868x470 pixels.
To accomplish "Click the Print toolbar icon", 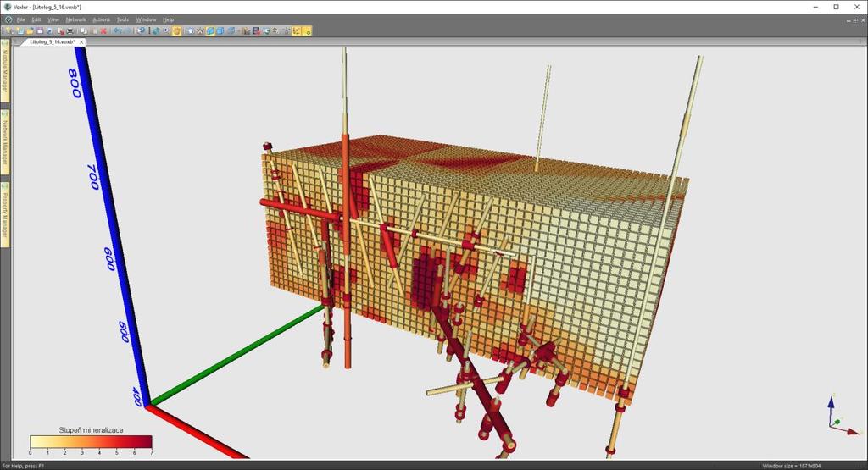I will [70, 31].
